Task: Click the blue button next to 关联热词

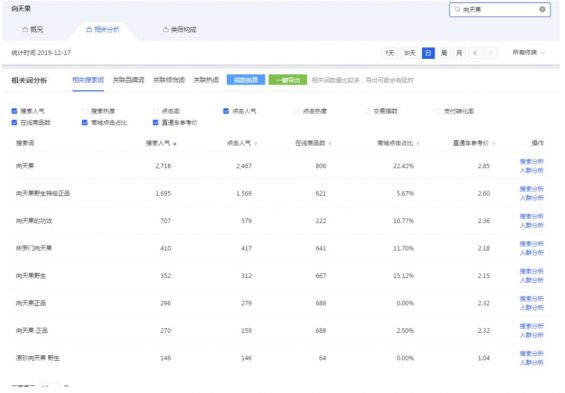Action: [246, 80]
